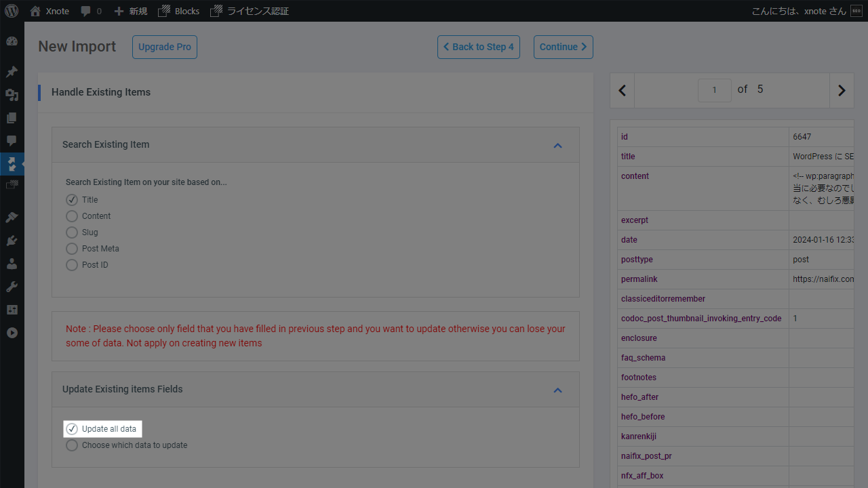Select the Post Meta radio option

[72, 249]
